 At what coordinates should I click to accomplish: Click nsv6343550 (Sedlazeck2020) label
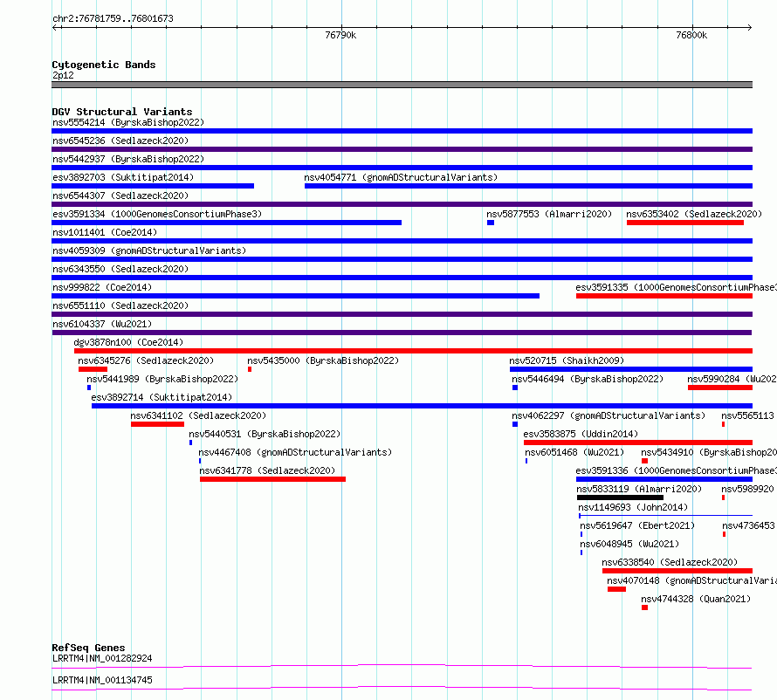pos(120,269)
